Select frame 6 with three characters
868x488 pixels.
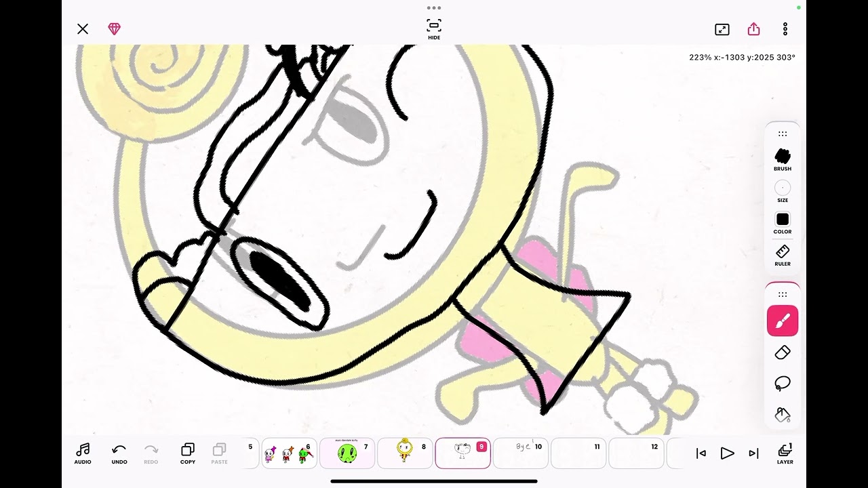point(290,453)
